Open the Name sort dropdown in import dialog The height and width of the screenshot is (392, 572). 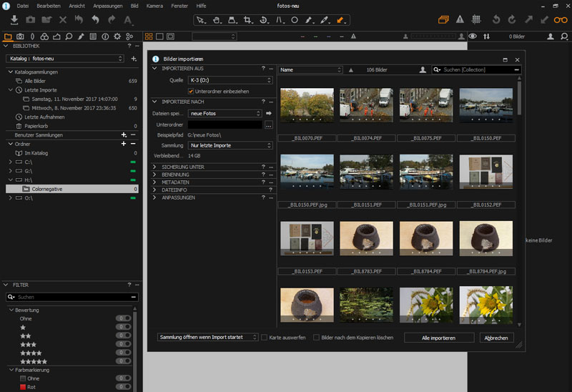[x=311, y=69]
